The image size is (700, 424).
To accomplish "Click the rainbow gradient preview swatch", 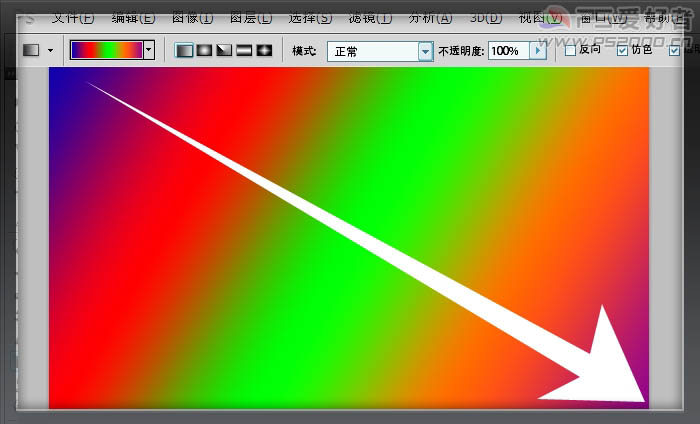I will tap(107, 50).
